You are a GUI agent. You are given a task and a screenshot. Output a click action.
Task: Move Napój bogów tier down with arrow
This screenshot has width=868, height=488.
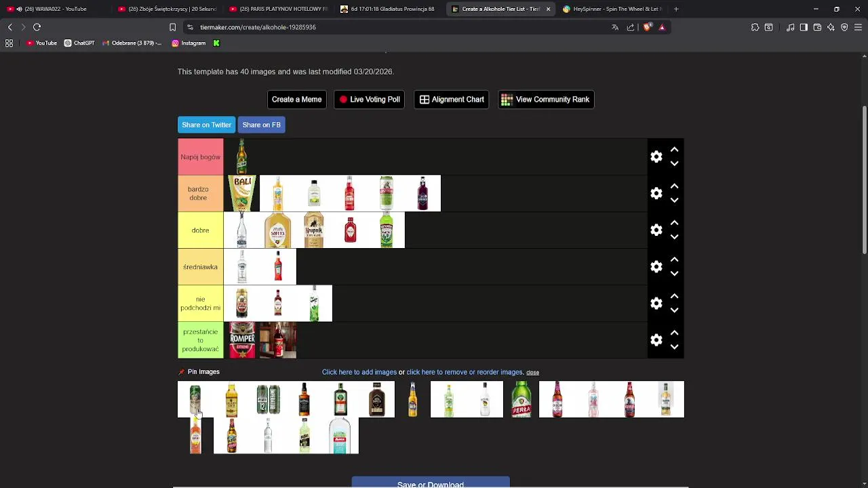674,163
